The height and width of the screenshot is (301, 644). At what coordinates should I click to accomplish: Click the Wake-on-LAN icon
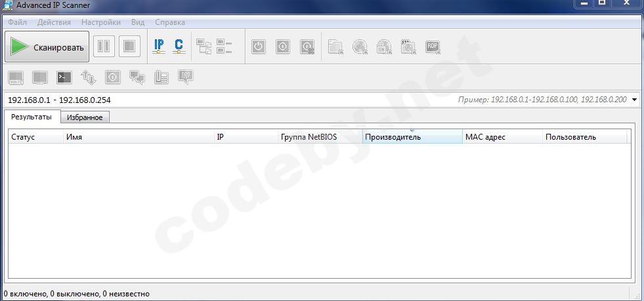coord(282,47)
